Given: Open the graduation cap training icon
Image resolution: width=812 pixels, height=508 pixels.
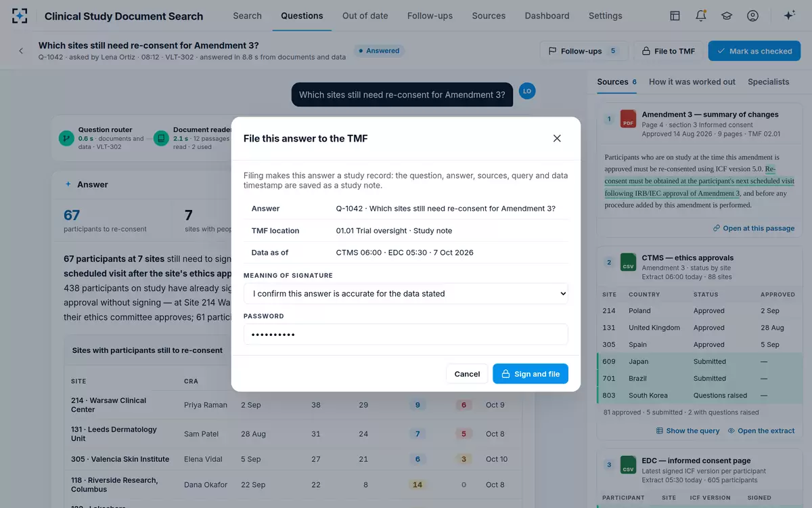Looking at the screenshot, I should point(727,16).
